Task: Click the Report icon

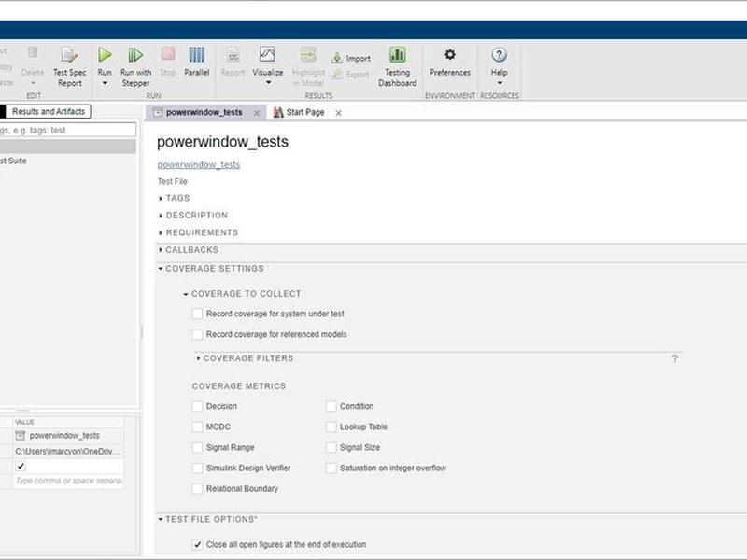Action: point(233,55)
